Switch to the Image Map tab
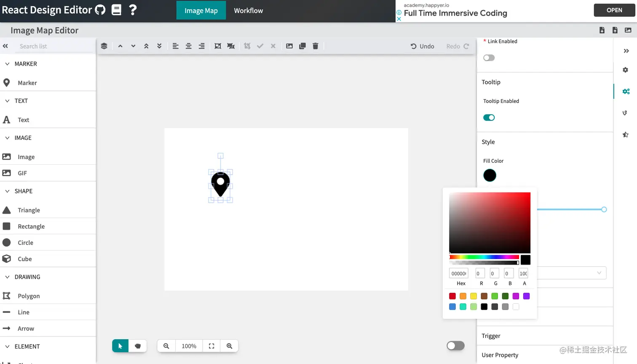This screenshot has width=637, height=364. coord(201,11)
